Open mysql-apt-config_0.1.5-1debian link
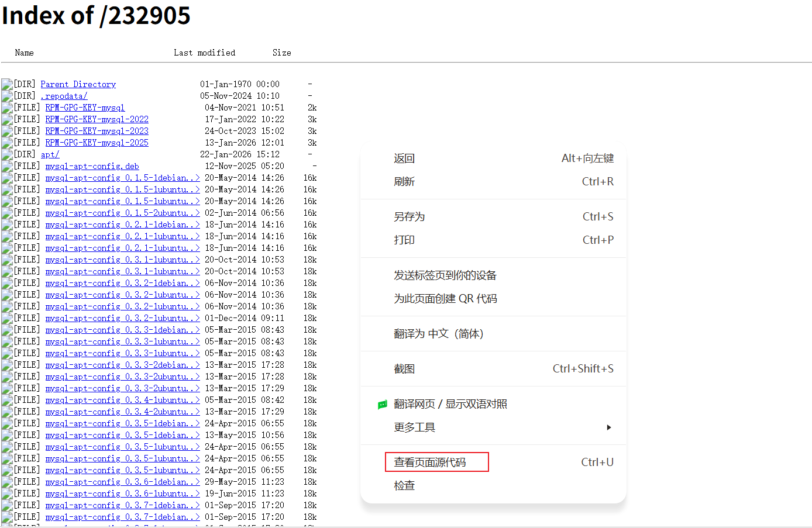Viewport: 812px width, 528px height. pyautogui.click(x=122, y=178)
